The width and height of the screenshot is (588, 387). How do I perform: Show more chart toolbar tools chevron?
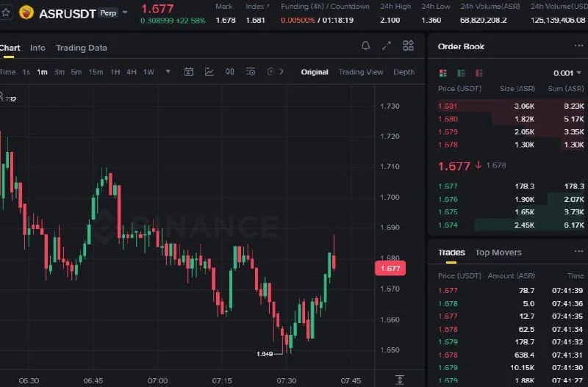point(282,71)
